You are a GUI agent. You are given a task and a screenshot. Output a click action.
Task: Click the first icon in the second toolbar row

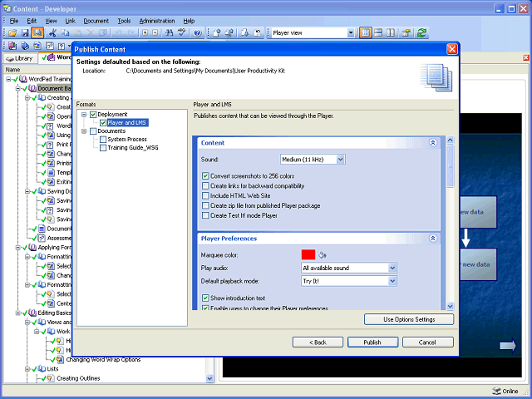pos(12,46)
